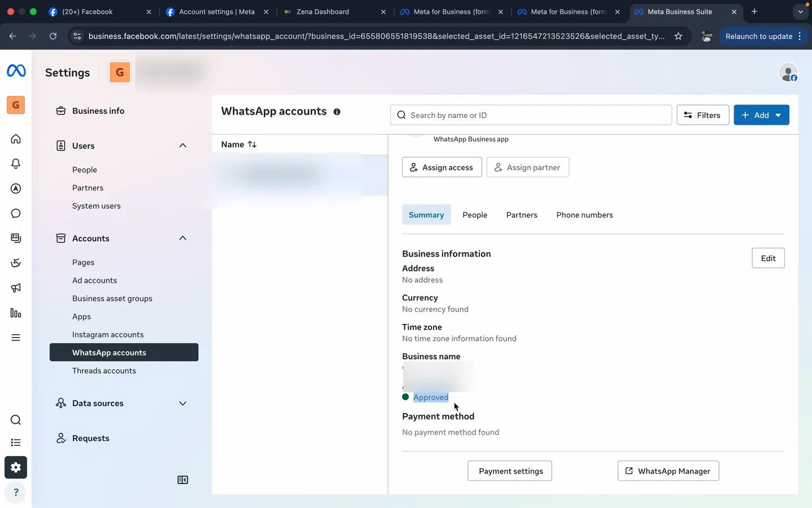Open the Add dropdown button
Image resolution: width=812 pixels, height=508 pixels.
coord(761,115)
